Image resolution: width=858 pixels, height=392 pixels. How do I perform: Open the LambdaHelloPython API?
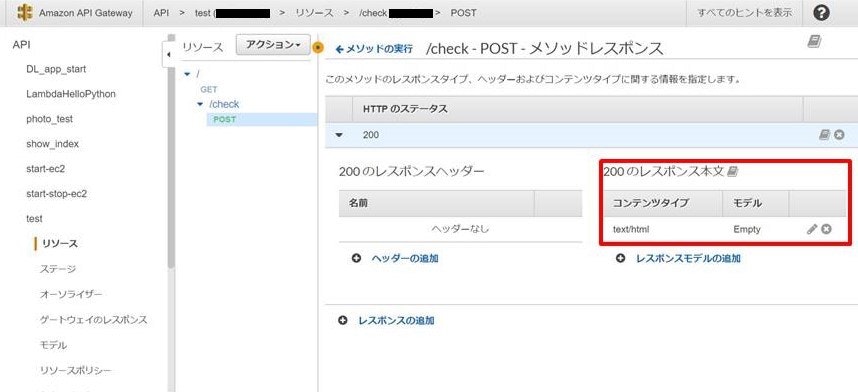pyautogui.click(x=71, y=94)
